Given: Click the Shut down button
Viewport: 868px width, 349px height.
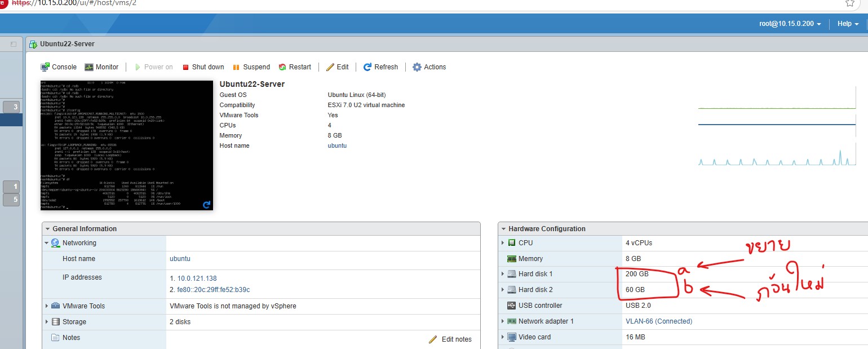Looking at the screenshot, I should point(203,67).
